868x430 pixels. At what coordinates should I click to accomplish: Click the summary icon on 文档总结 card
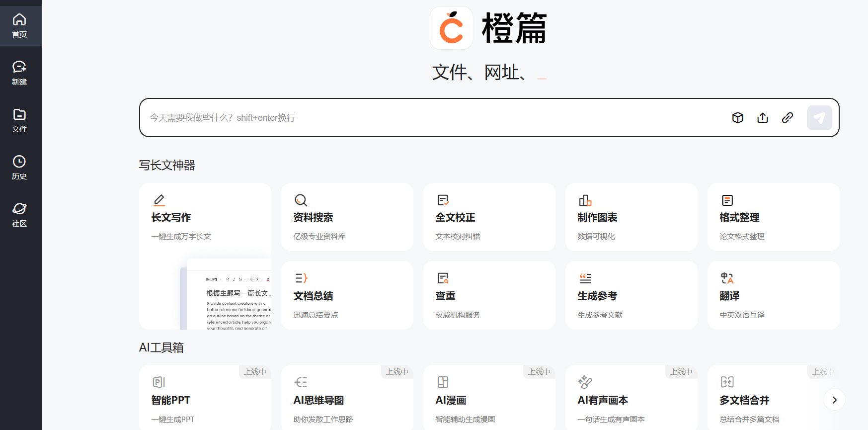[301, 278]
